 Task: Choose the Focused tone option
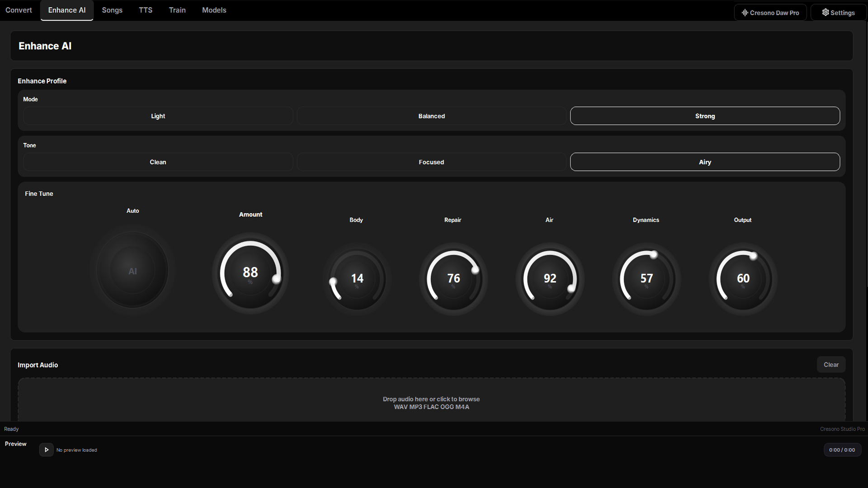tap(431, 162)
